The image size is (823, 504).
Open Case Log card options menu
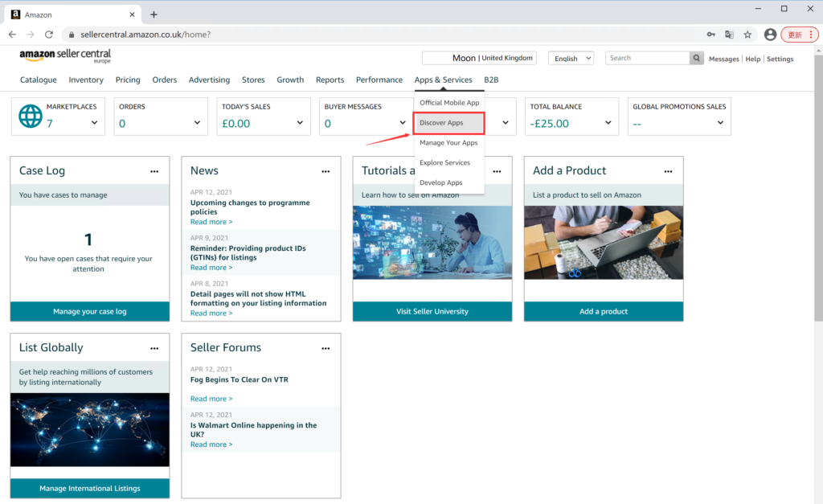click(x=154, y=171)
